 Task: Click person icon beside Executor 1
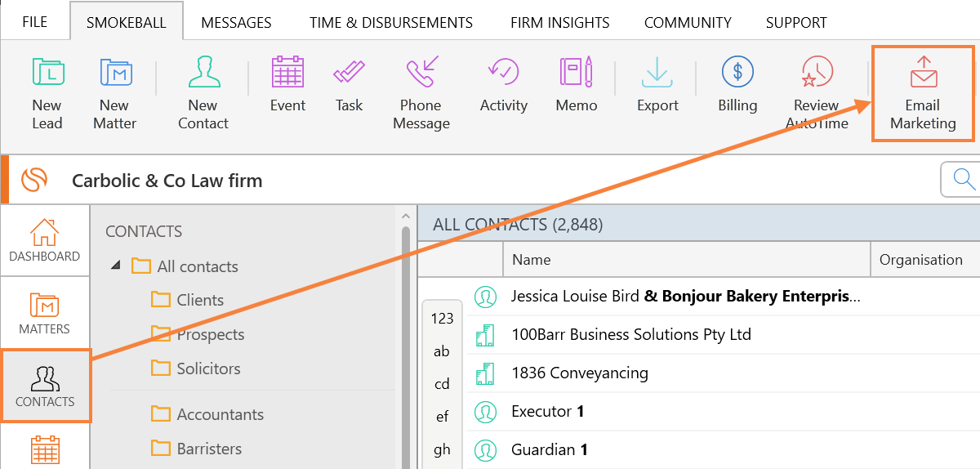[x=486, y=412]
